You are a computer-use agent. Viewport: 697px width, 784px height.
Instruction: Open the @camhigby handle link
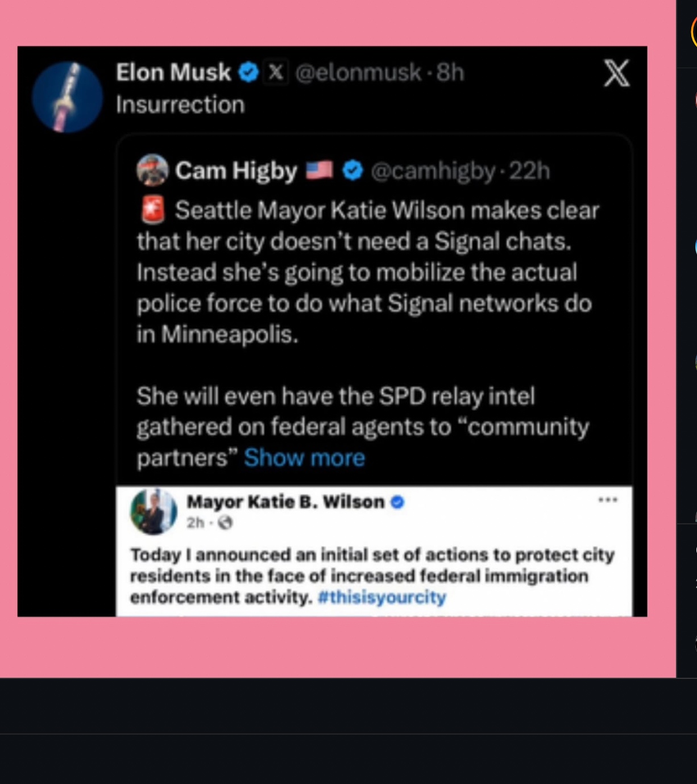point(433,170)
